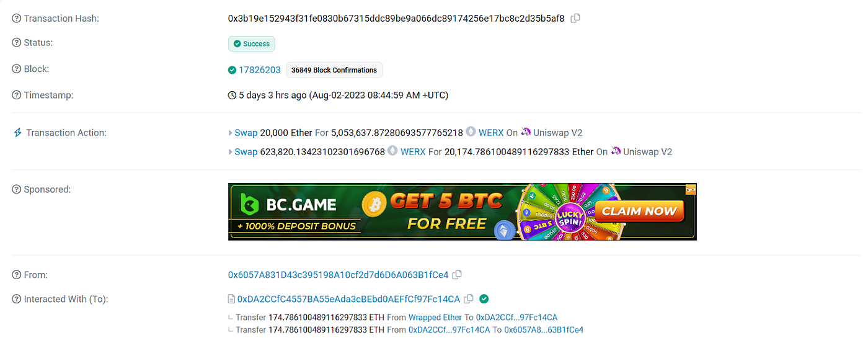Click the help icon beside Transaction Hash
The image size is (868, 343).
coord(17,19)
